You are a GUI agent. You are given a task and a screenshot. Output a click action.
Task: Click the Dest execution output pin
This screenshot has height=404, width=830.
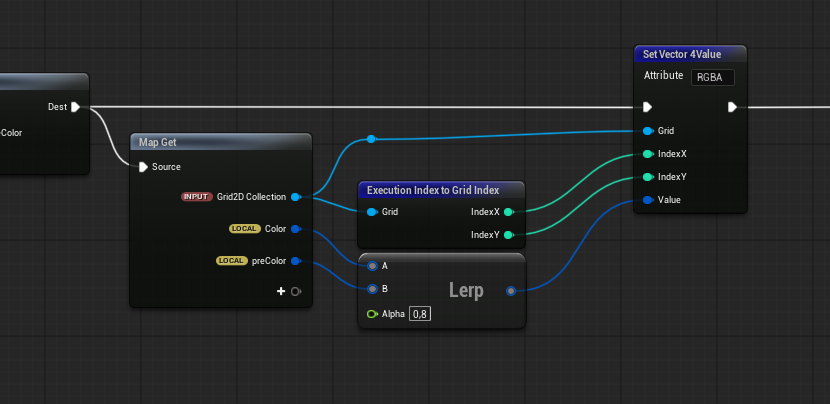coord(76,107)
